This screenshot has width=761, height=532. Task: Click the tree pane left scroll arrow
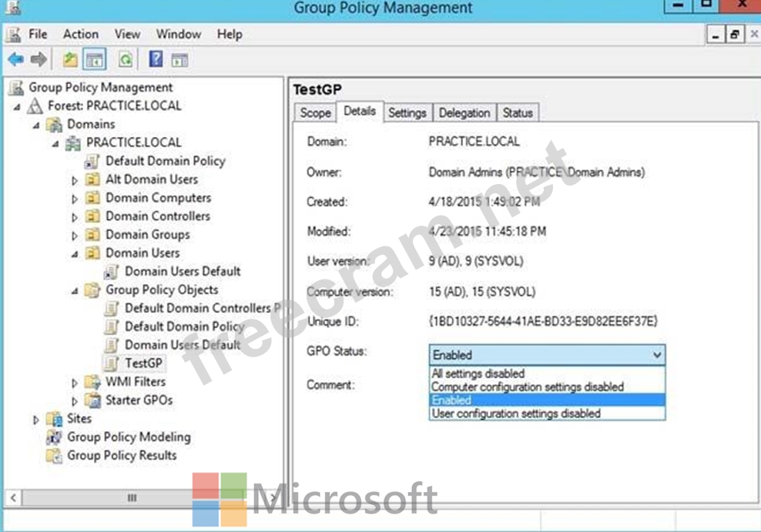(13, 497)
